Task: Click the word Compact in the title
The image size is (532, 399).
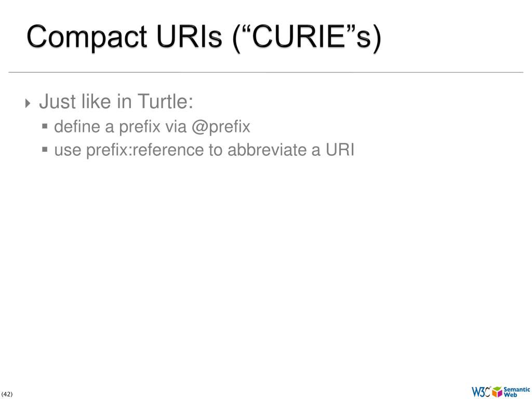Action: click(87, 37)
